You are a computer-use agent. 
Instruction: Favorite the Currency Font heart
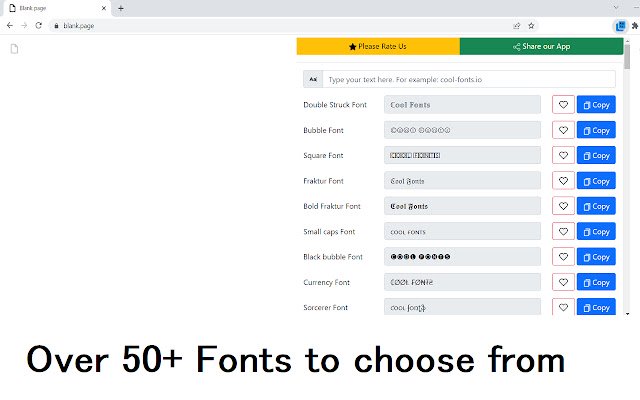click(x=563, y=282)
